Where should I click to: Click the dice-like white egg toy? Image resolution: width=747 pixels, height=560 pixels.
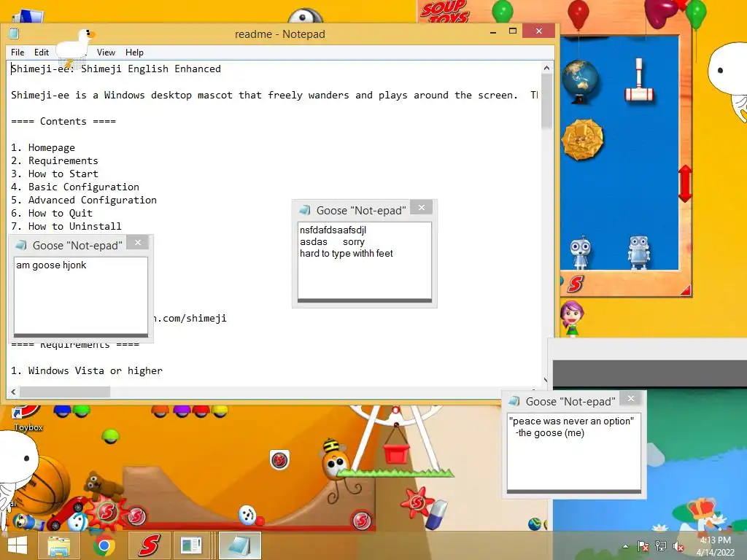[247, 515]
